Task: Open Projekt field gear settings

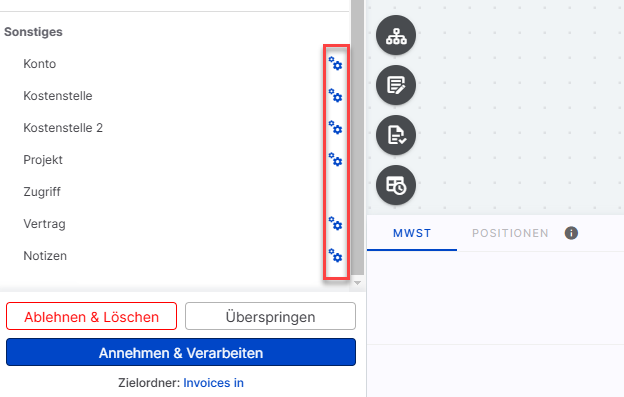Action: tap(335, 159)
